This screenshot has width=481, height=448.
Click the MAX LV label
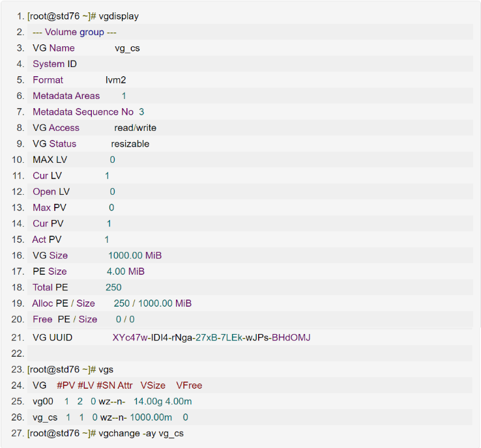50,160
